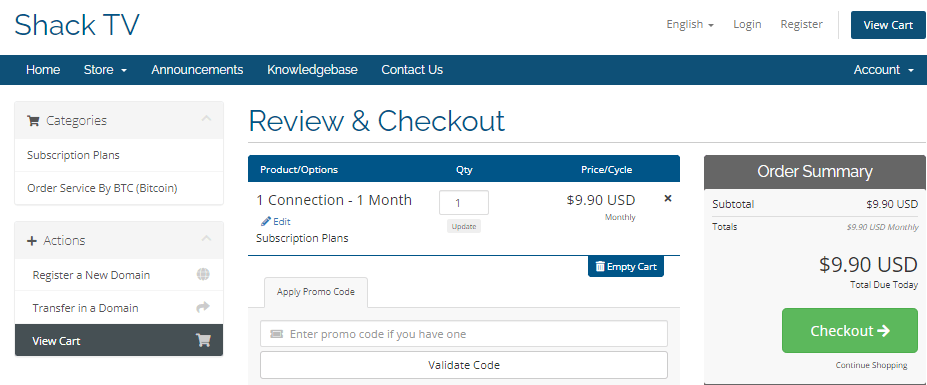Click the Product/Options column header
This screenshot has height=385, width=927.
coord(299,170)
